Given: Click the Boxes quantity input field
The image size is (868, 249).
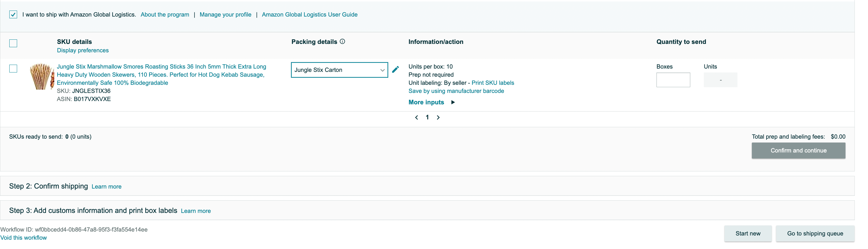Looking at the screenshot, I should pyautogui.click(x=673, y=80).
